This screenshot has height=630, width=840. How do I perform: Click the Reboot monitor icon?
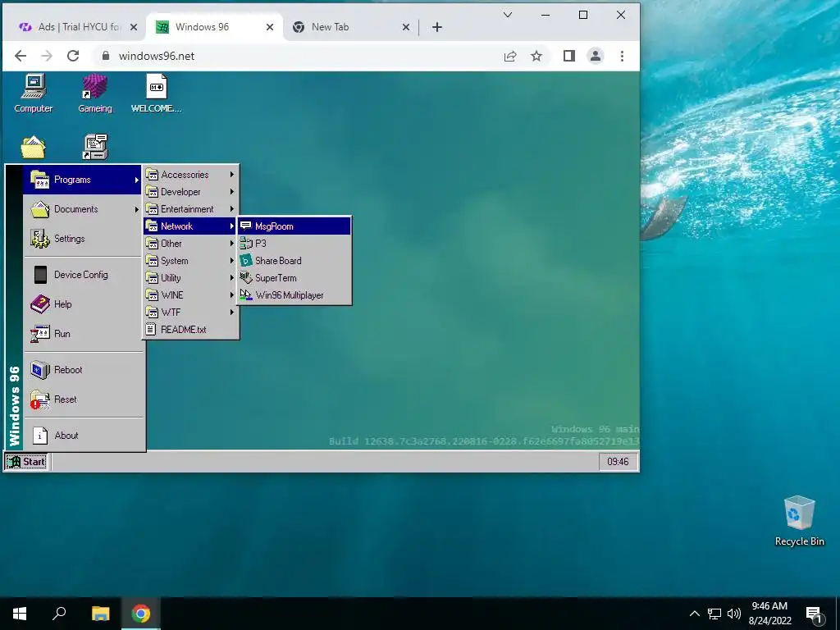coord(40,370)
